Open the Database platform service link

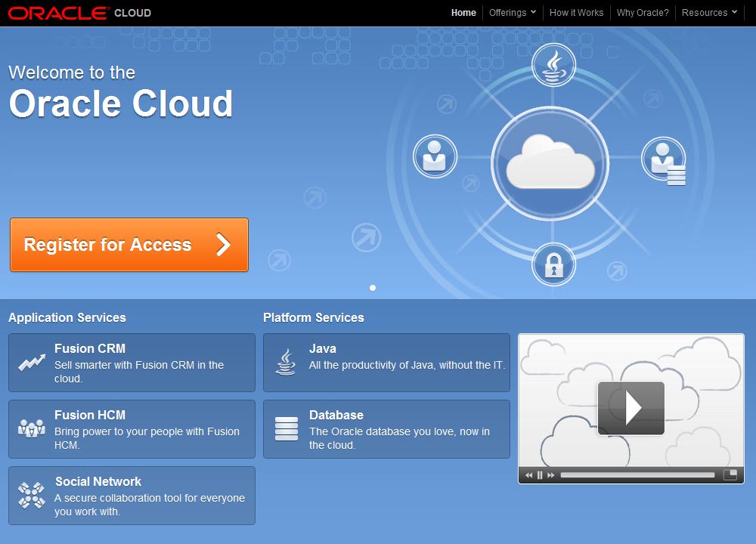pyautogui.click(x=336, y=415)
